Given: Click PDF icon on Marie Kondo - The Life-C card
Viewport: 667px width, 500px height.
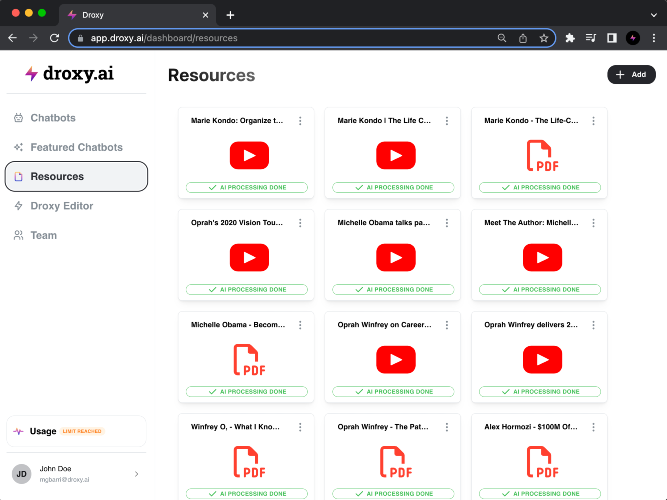Looking at the screenshot, I should pos(542,156).
